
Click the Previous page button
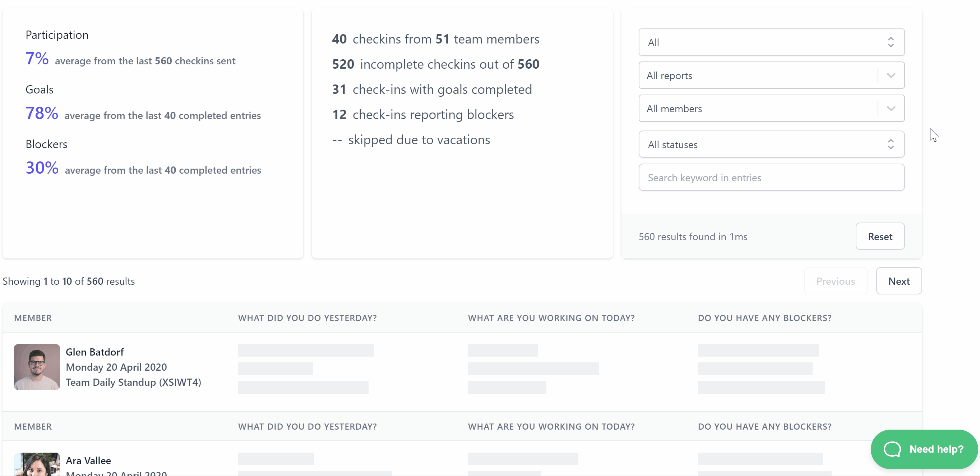click(x=835, y=281)
